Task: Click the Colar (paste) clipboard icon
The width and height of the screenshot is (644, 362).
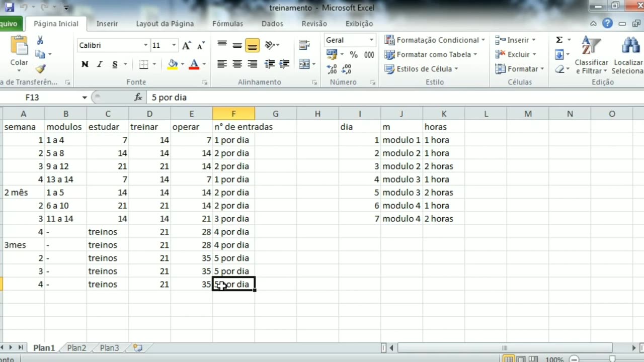Action: click(19, 46)
